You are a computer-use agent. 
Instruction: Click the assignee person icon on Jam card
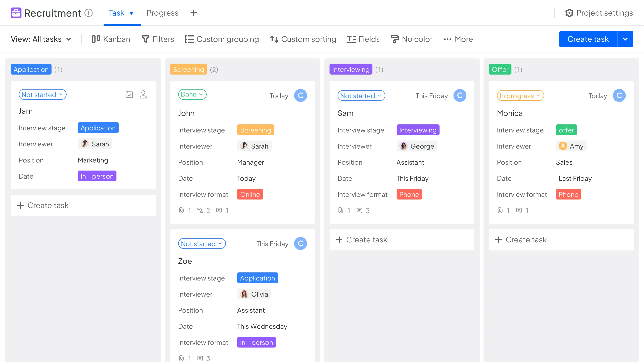[x=143, y=94]
